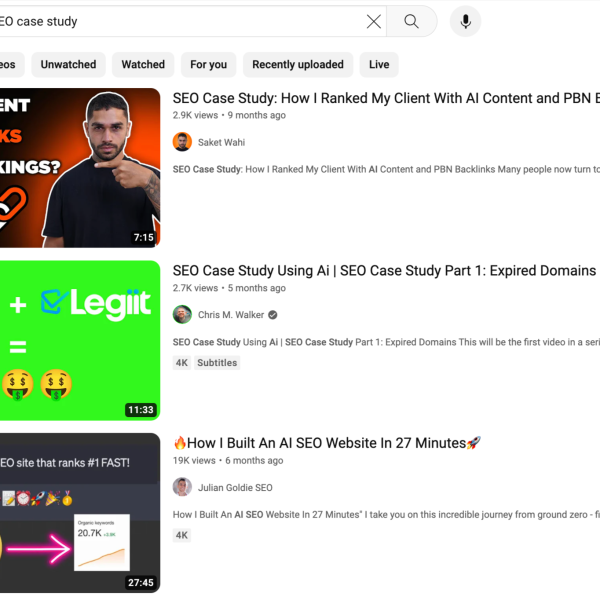Click Julian Goldie SEO channel avatar
600x600 pixels.
(x=182, y=487)
